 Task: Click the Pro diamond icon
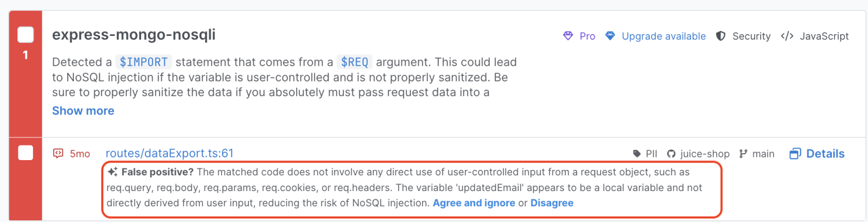pos(568,36)
